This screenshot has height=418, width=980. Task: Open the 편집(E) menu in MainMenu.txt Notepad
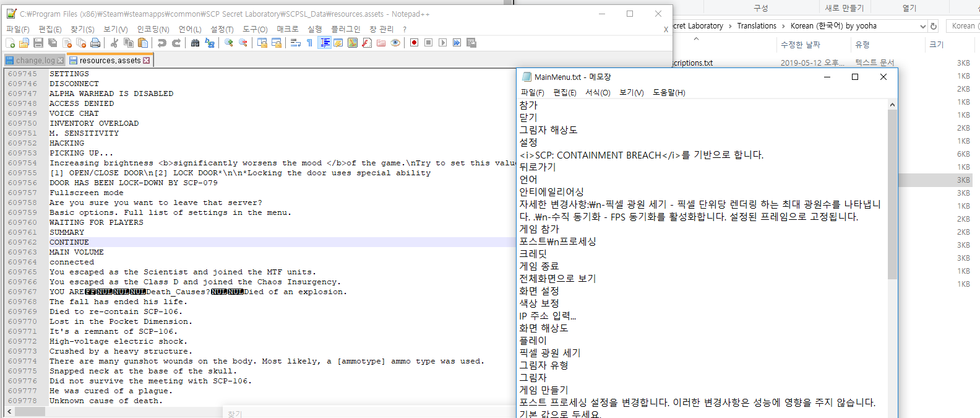(x=564, y=92)
